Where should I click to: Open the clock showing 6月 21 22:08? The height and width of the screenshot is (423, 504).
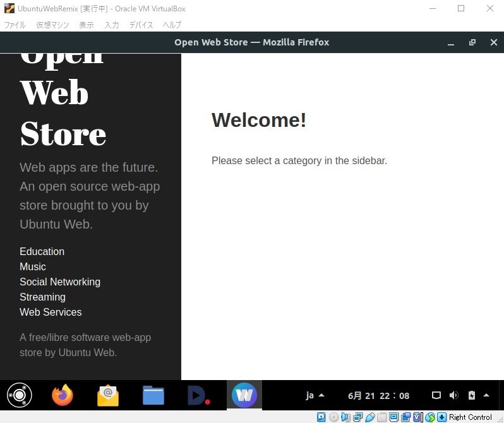coord(379,396)
